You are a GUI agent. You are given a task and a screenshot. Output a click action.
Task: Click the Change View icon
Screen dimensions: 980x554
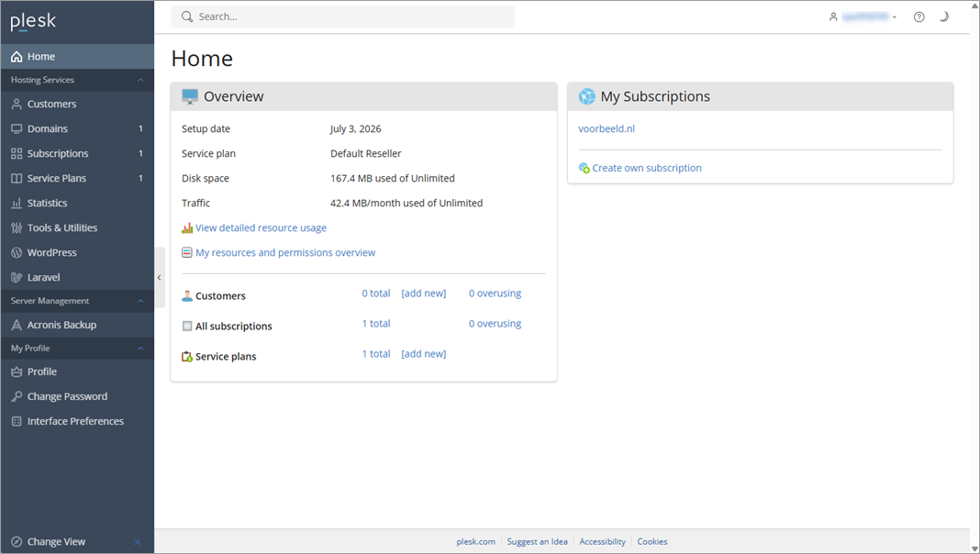click(17, 541)
